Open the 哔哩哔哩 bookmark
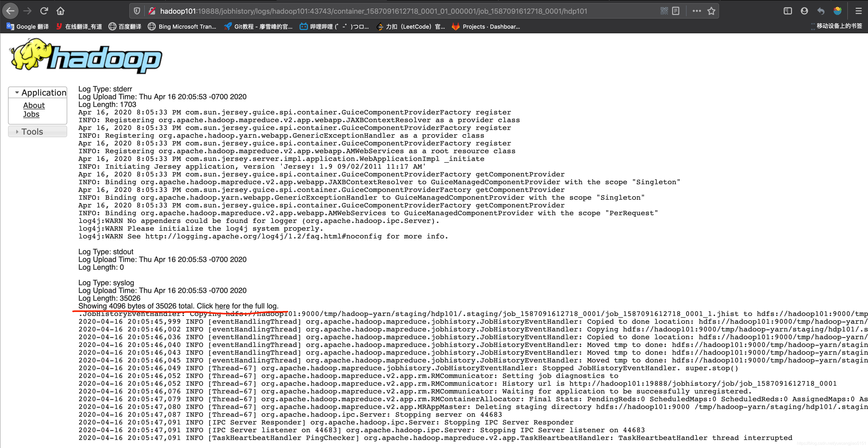Screen dimensions: 868x448 click(x=334, y=27)
